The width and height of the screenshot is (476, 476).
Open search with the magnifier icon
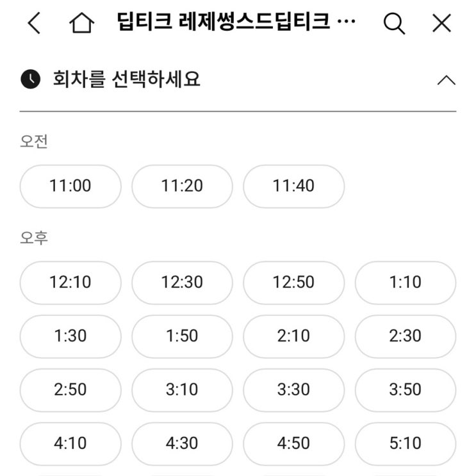point(394,23)
